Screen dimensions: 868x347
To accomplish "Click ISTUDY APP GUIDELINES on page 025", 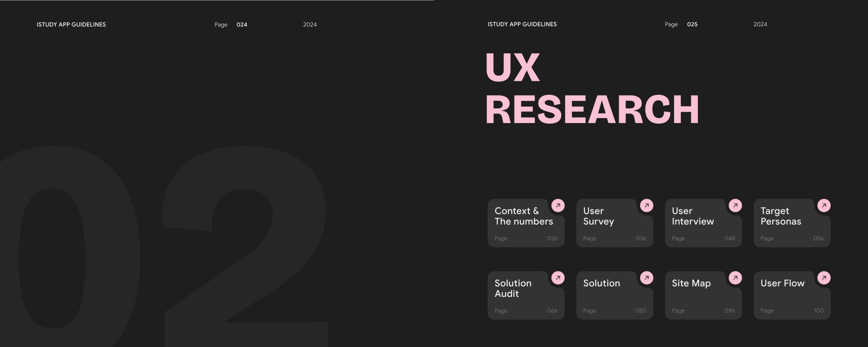I will (522, 24).
